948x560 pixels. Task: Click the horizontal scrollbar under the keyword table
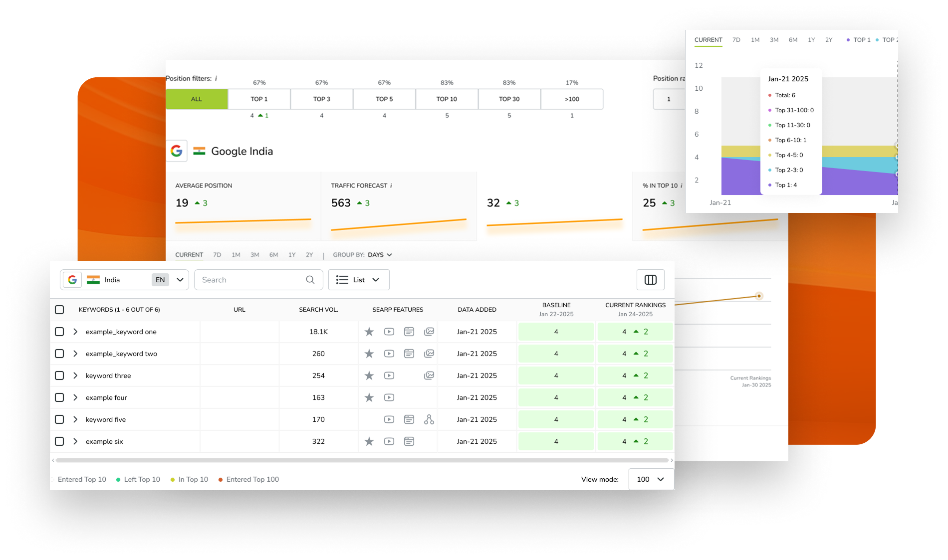pyautogui.click(x=362, y=460)
